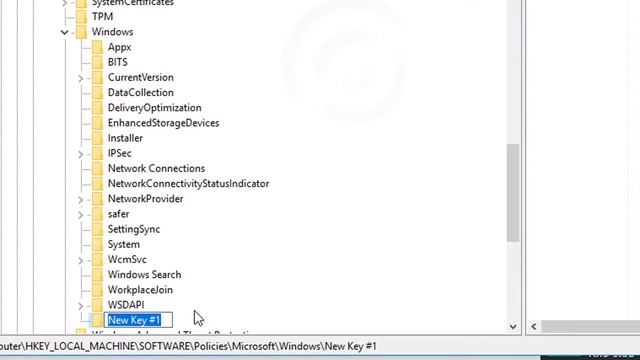Viewport: 640px width, 360px height.
Task: Expand the IPSec key
Action: click(80, 154)
